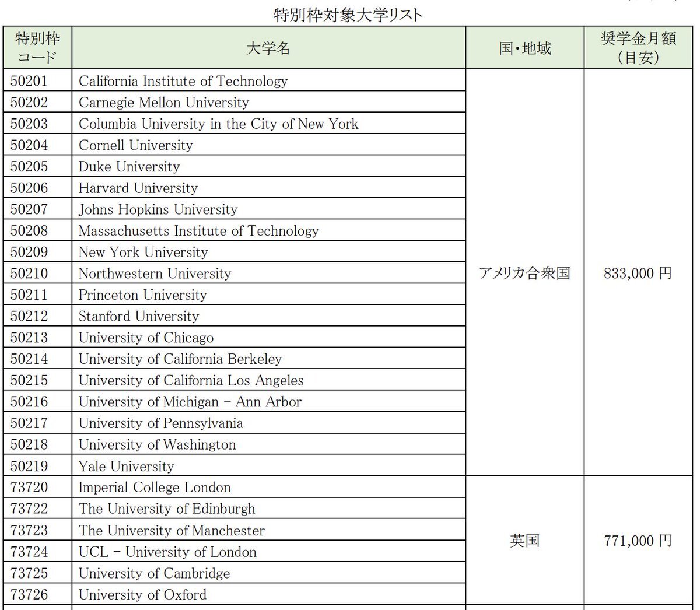Select code cell 50217
The image size is (700, 610).
[x=37, y=423]
